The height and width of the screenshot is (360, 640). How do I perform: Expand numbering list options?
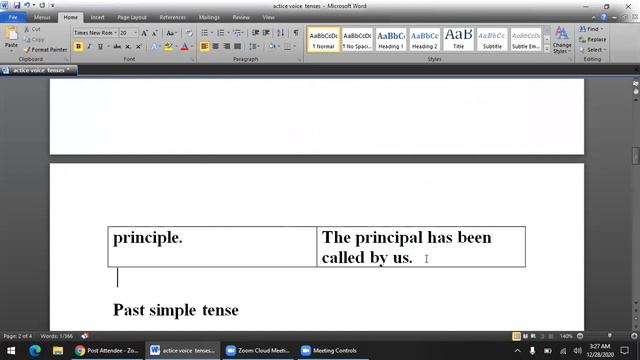tap(228, 33)
